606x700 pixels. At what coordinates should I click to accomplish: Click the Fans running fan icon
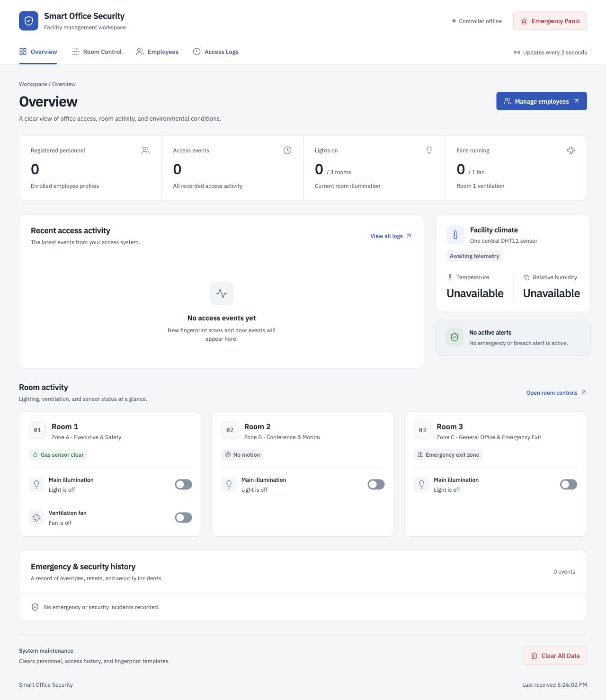(571, 151)
